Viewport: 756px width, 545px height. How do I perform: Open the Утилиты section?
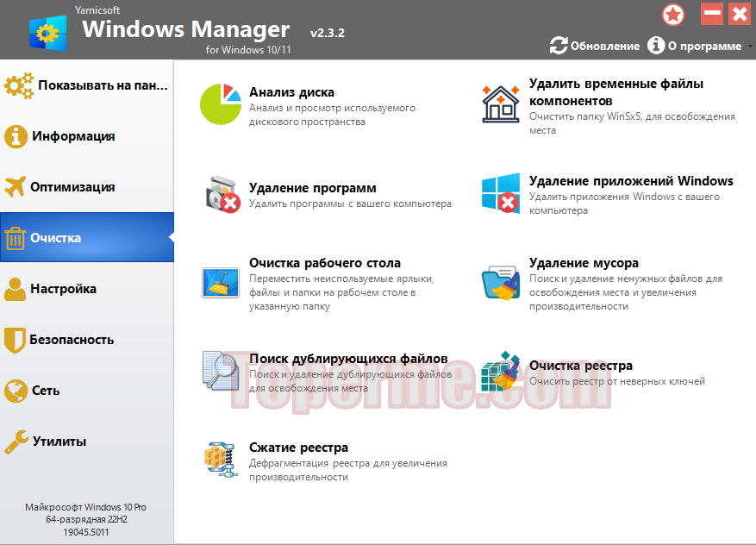87,442
